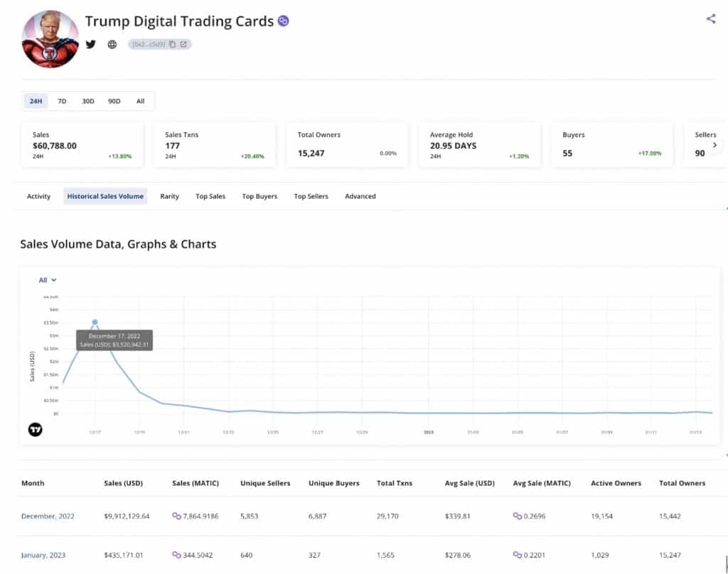Click the $435,171.01 sales cell
The height and width of the screenshot is (574, 728).
124,555
